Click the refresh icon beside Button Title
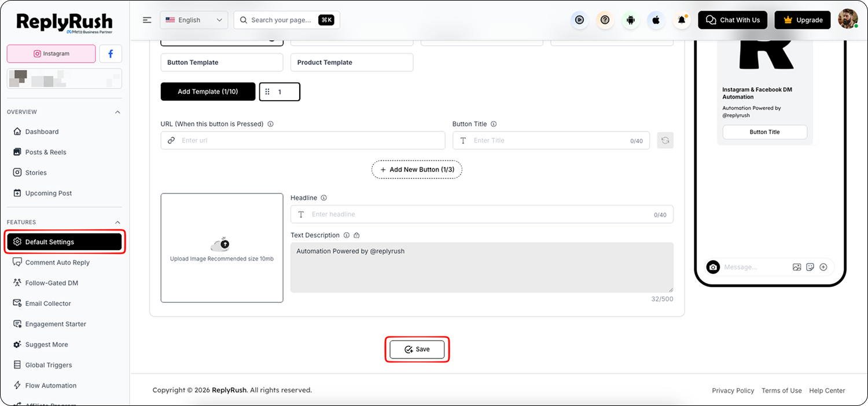868x406 pixels. [x=665, y=140]
